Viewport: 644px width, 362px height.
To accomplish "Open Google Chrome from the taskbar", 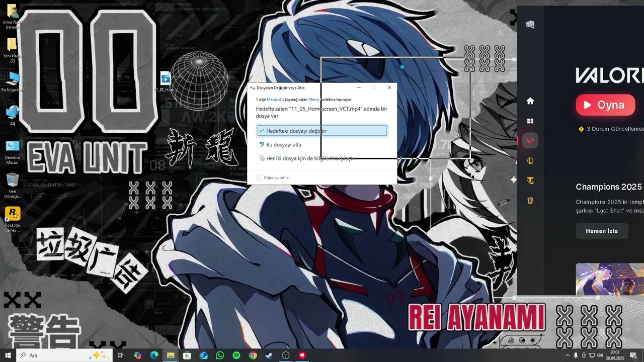I will tap(253, 355).
